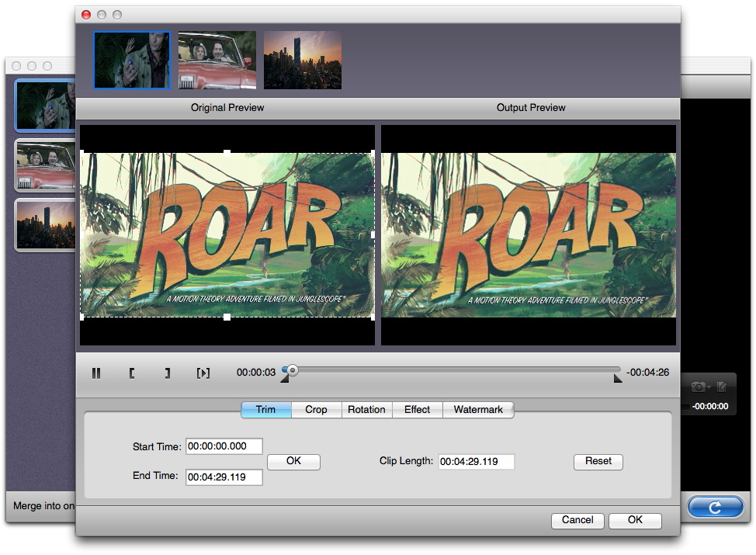
Task: Take snapshot with camera icon in background window
Action: point(698,387)
